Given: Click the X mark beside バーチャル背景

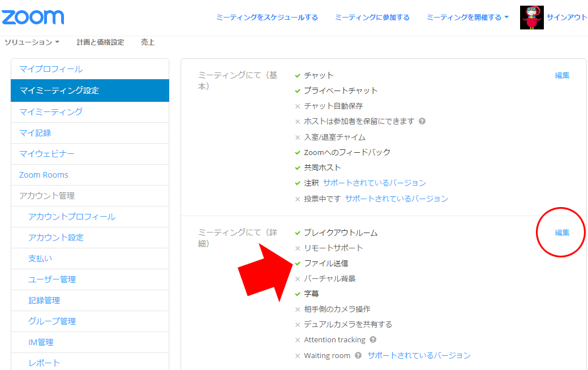Looking at the screenshot, I should (x=298, y=279).
